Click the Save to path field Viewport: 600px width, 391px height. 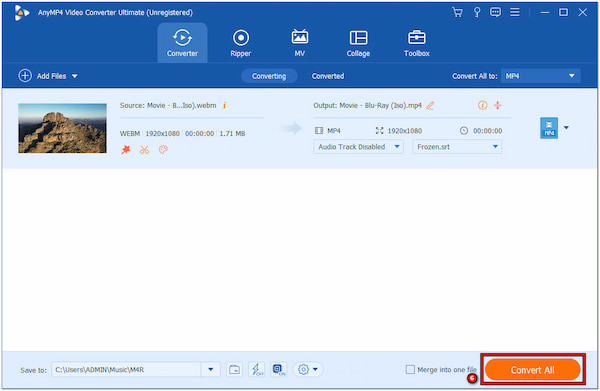[x=126, y=370]
